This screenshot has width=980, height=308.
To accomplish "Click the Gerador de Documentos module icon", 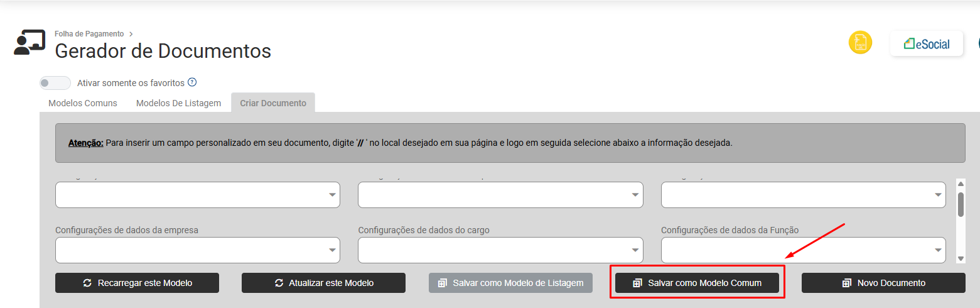I will click(x=30, y=42).
